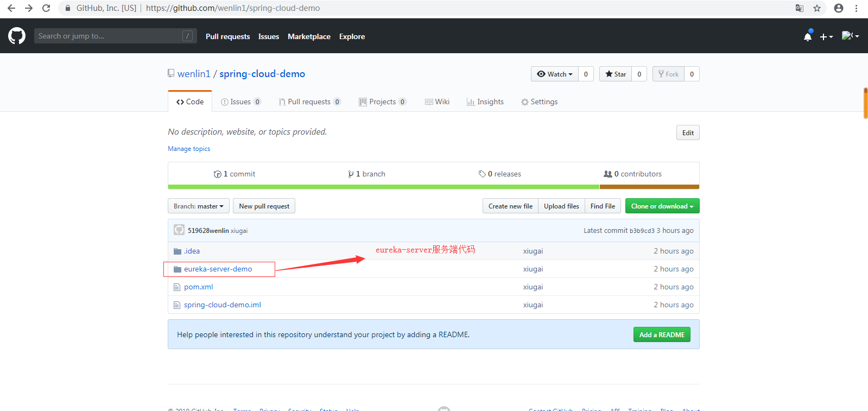Image resolution: width=868 pixels, height=411 pixels.
Task: Click the translate page icon
Action: click(x=800, y=8)
